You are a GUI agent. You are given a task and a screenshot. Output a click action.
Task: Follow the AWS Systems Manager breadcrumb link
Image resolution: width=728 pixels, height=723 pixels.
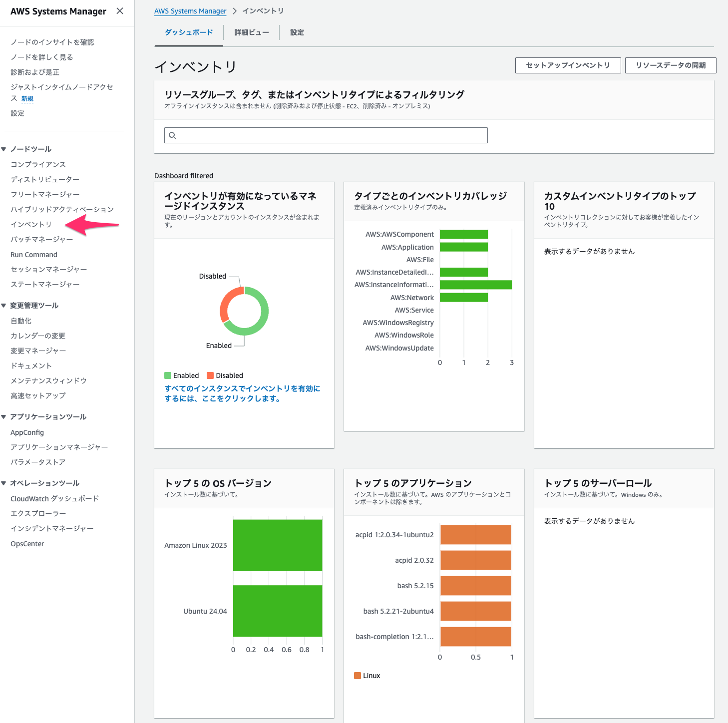[190, 11]
